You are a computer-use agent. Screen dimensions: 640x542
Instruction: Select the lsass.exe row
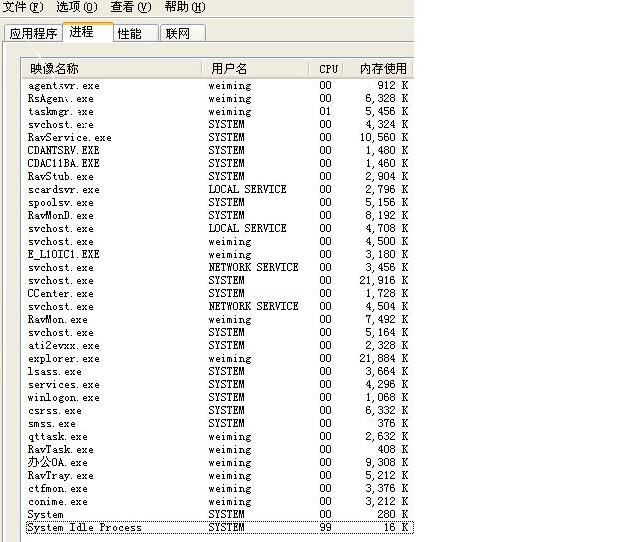pos(218,372)
